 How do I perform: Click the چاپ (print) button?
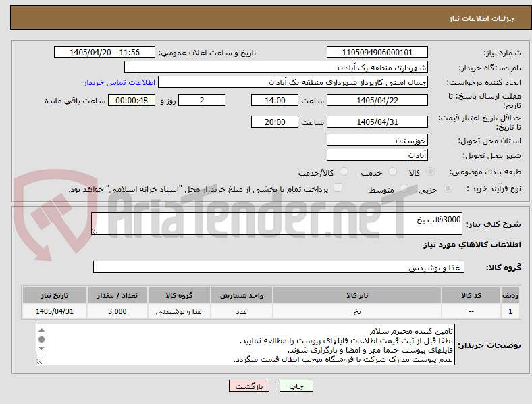tap(296, 386)
